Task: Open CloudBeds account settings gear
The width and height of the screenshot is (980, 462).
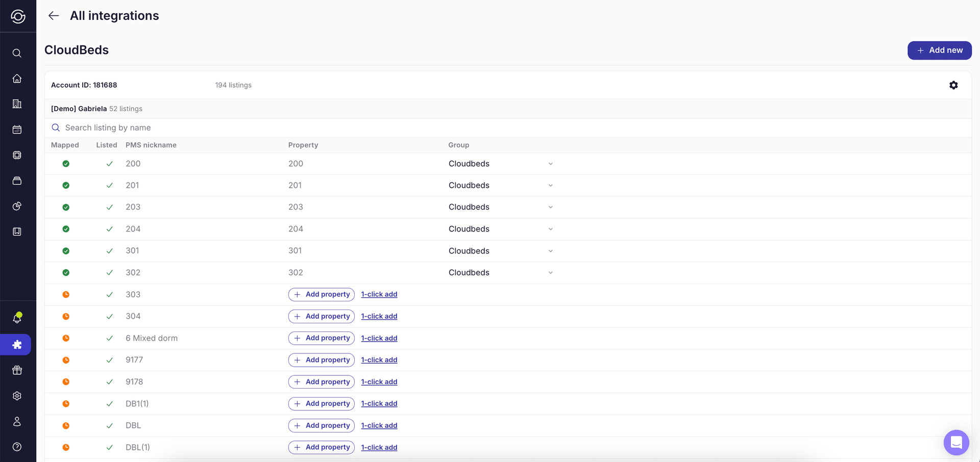Action: click(953, 85)
